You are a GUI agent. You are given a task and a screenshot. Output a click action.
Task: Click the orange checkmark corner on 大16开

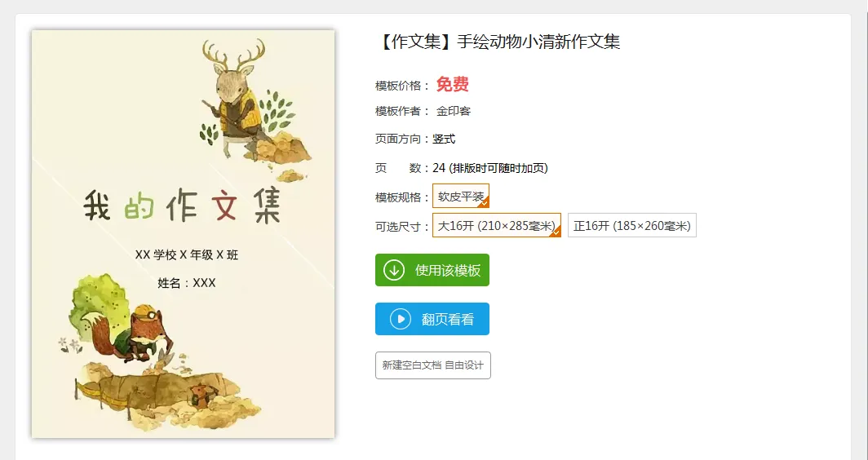pyautogui.click(x=556, y=232)
